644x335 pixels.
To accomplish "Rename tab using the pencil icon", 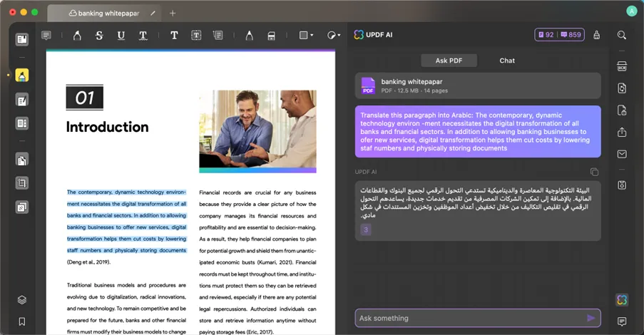I will click(153, 13).
